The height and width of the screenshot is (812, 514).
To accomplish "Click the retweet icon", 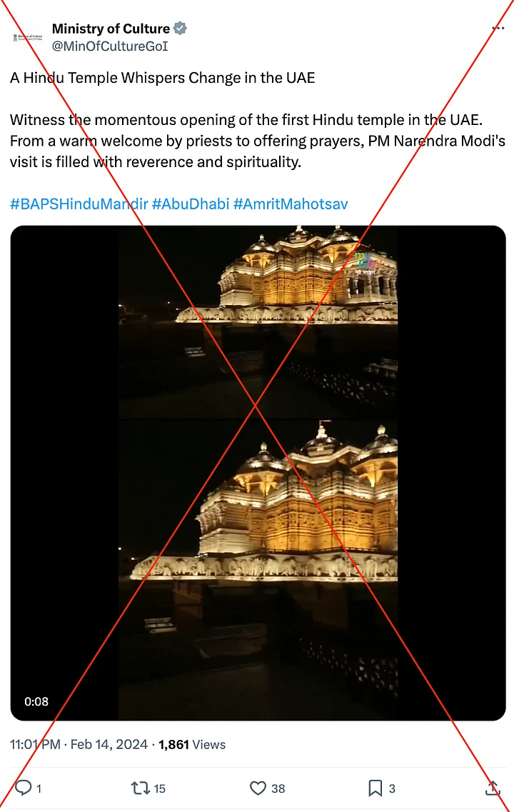I will coord(140,788).
